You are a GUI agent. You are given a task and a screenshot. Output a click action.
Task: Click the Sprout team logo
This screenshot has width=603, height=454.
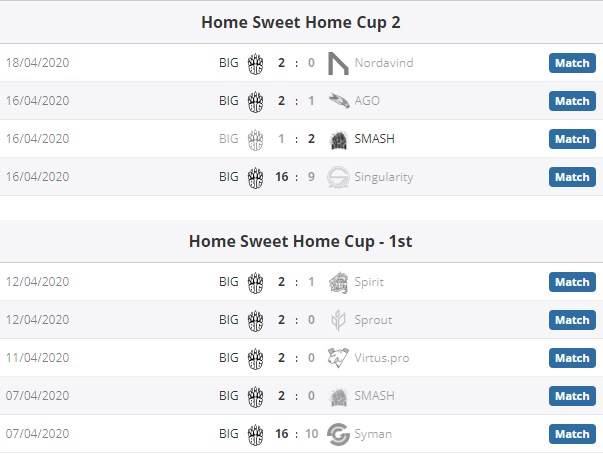coord(338,320)
